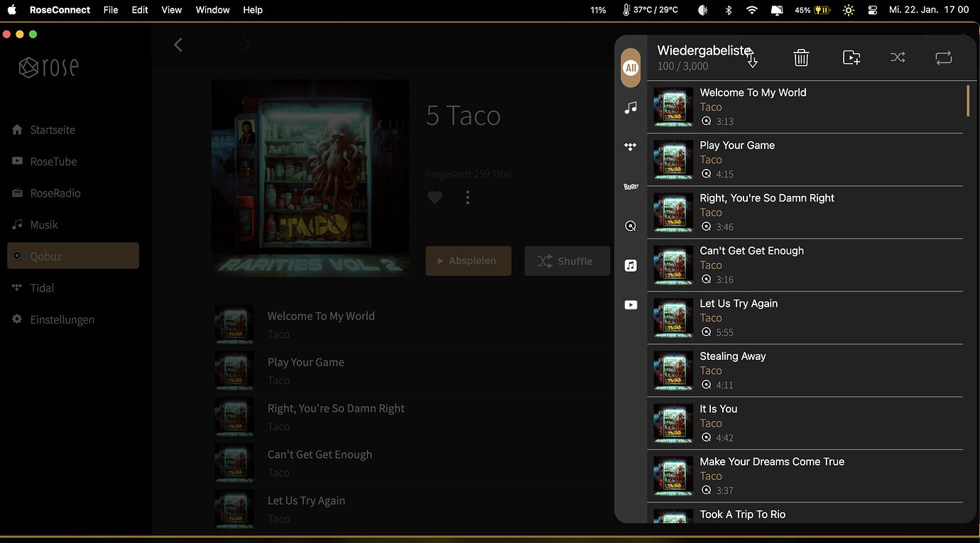The height and width of the screenshot is (543, 980).
Task: Click the Shuffle button beside Abspielen
Action: click(567, 260)
